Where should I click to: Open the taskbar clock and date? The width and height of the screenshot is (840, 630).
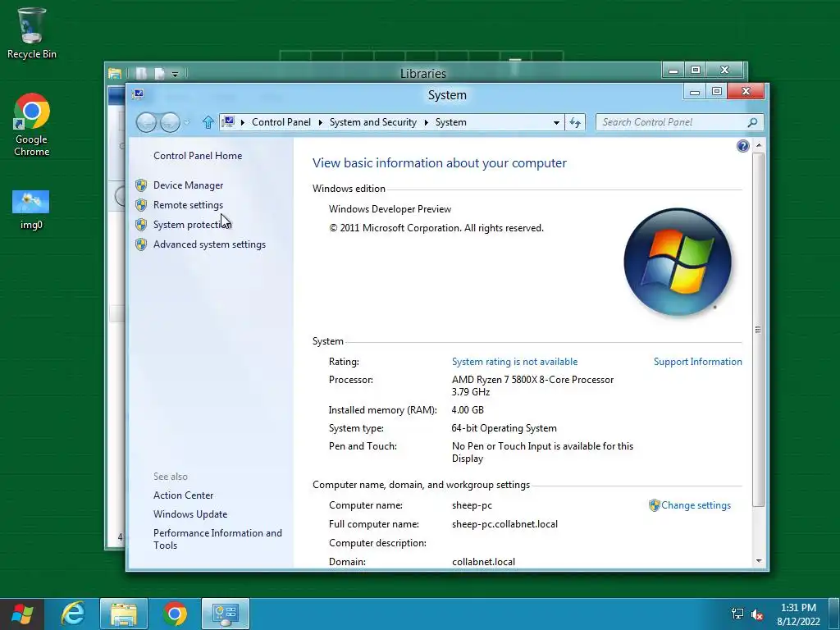pyautogui.click(x=798, y=614)
